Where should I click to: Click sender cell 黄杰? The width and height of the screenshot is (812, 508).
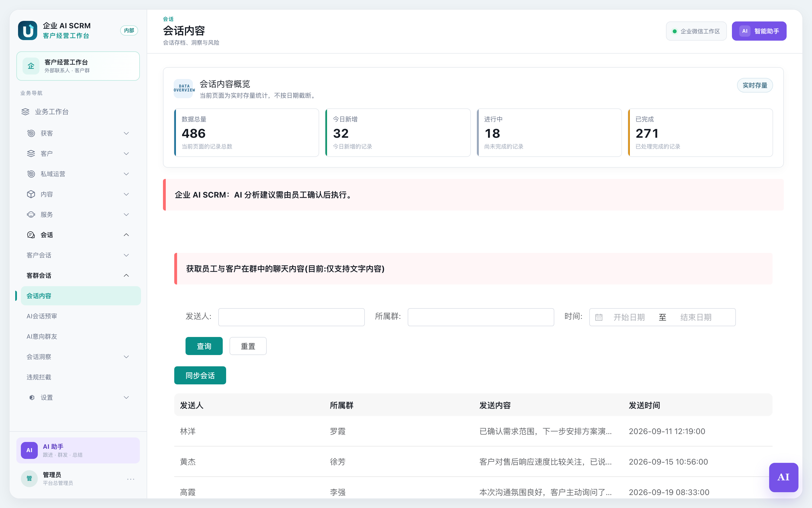pyautogui.click(x=187, y=462)
